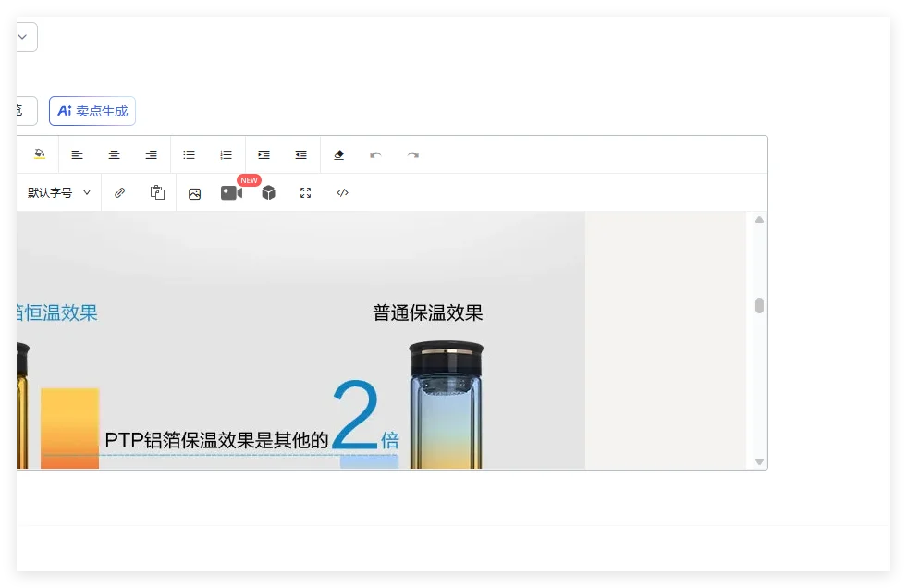Insert a hyperlink with the link icon
This screenshot has height=588, width=907.
pos(120,192)
